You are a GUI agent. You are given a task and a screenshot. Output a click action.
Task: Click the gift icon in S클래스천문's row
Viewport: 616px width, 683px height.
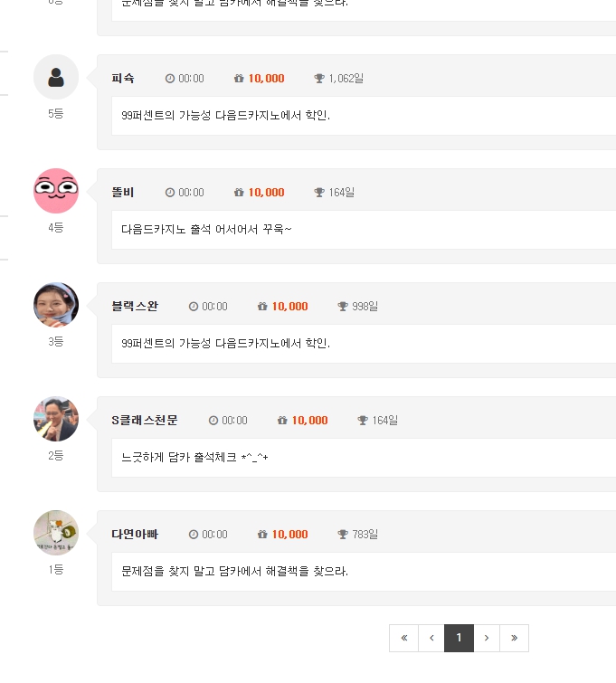[x=282, y=421]
